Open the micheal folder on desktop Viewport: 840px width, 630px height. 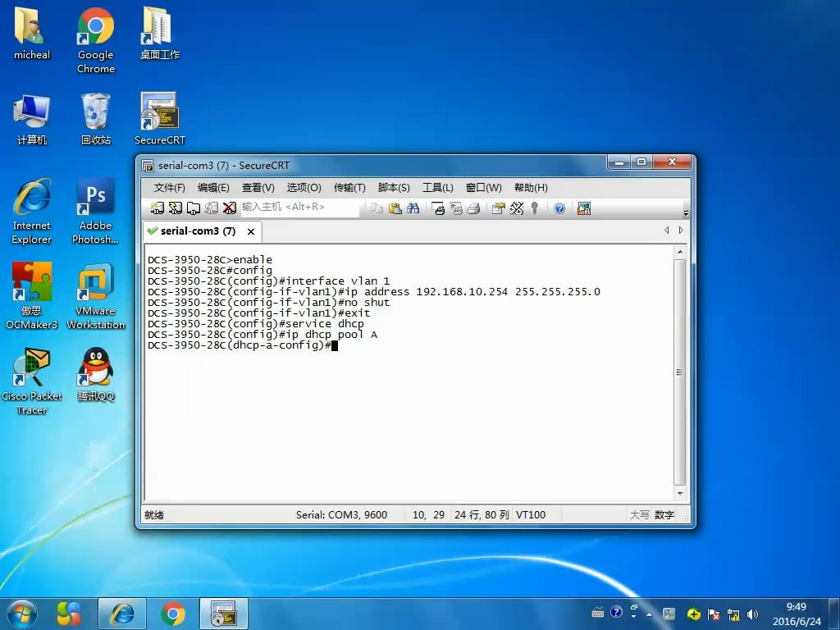32,33
